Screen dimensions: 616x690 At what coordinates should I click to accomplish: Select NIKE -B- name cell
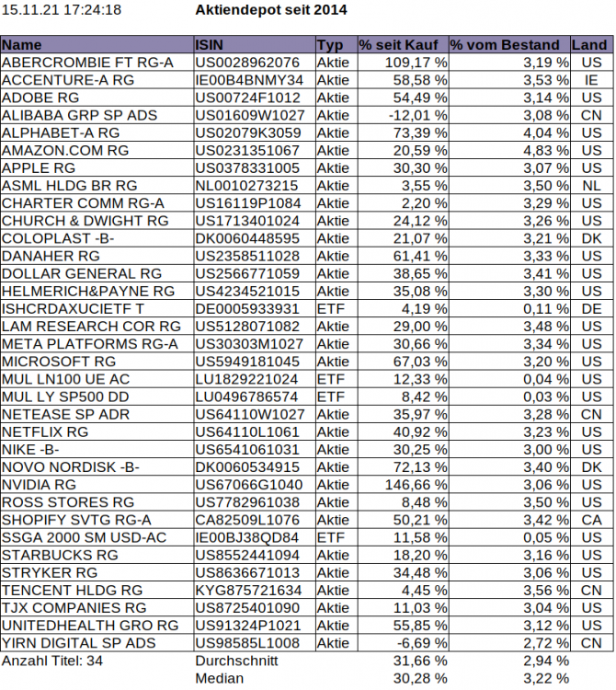(97, 450)
